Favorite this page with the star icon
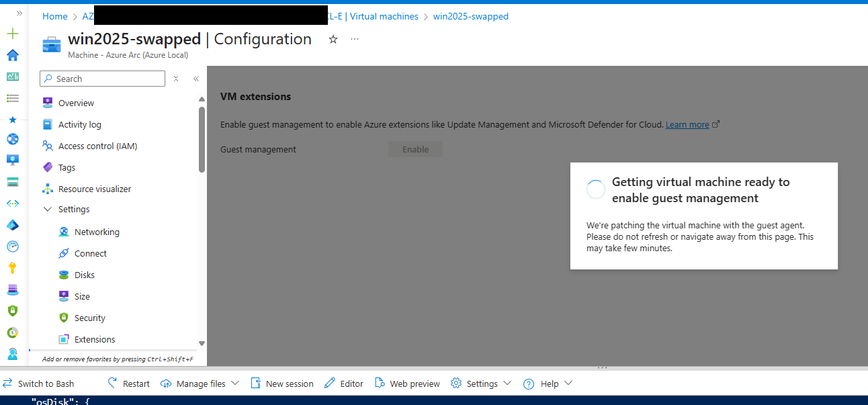The height and width of the screenshot is (405, 868). [333, 40]
